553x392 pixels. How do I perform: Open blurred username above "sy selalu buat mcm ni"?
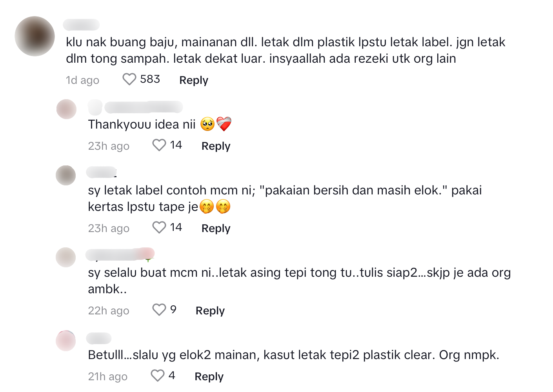point(120,254)
